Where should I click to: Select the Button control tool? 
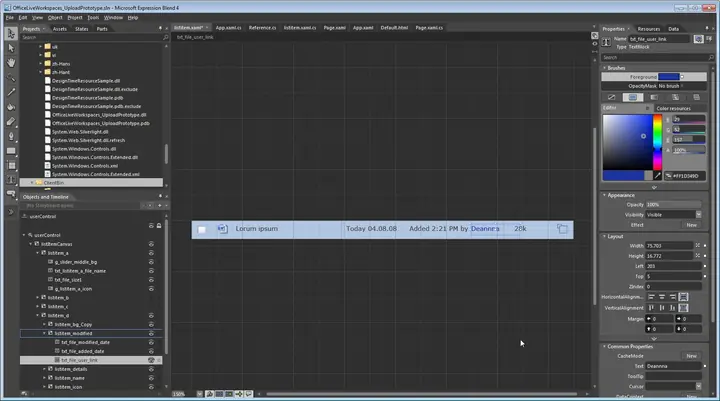[11, 194]
